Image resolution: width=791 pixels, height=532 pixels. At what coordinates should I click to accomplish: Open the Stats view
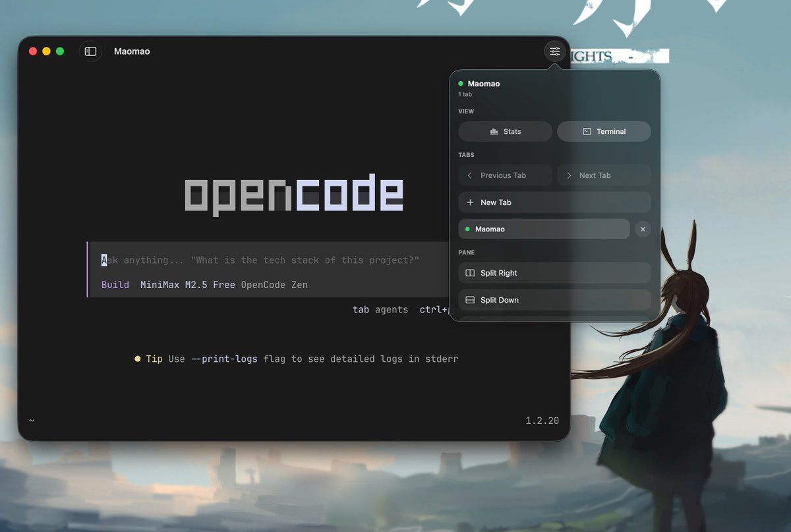pos(506,131)
